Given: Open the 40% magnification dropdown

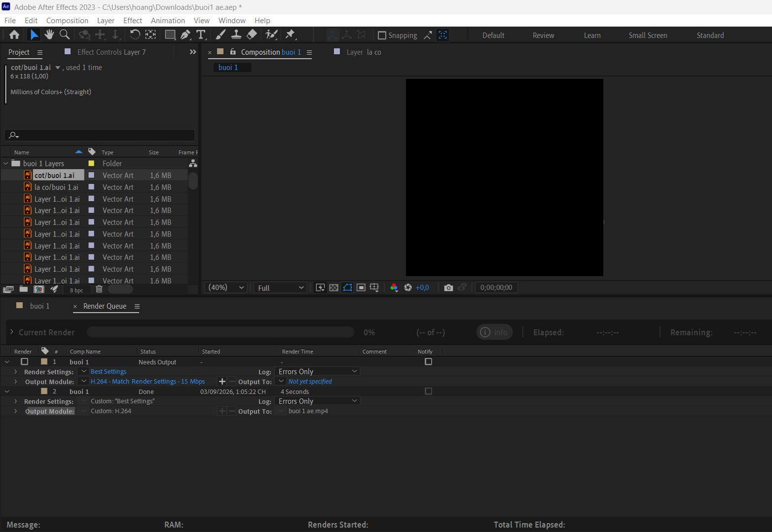Looking at the screenshot, I should pyautogui.click(x=226, y=287).
